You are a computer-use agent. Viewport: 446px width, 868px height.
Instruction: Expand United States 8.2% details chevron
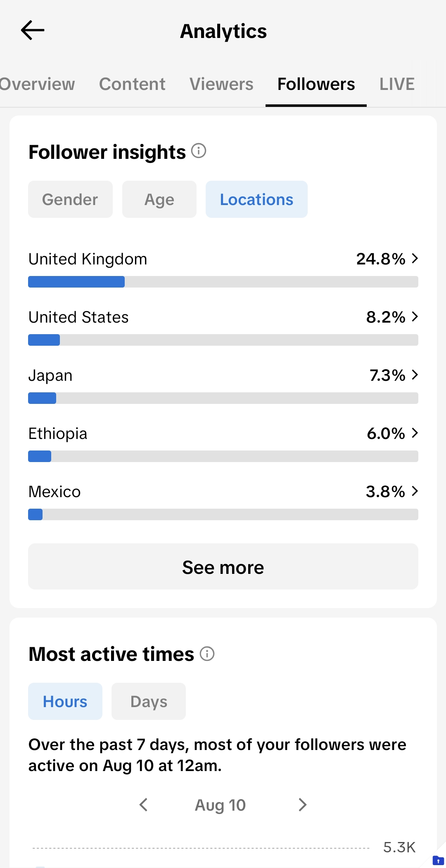pyautogui.click(x=415, y=317)
